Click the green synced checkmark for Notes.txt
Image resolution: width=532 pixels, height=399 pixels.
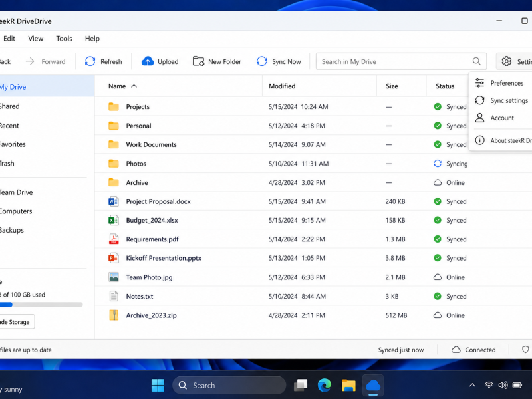(438, 296)
